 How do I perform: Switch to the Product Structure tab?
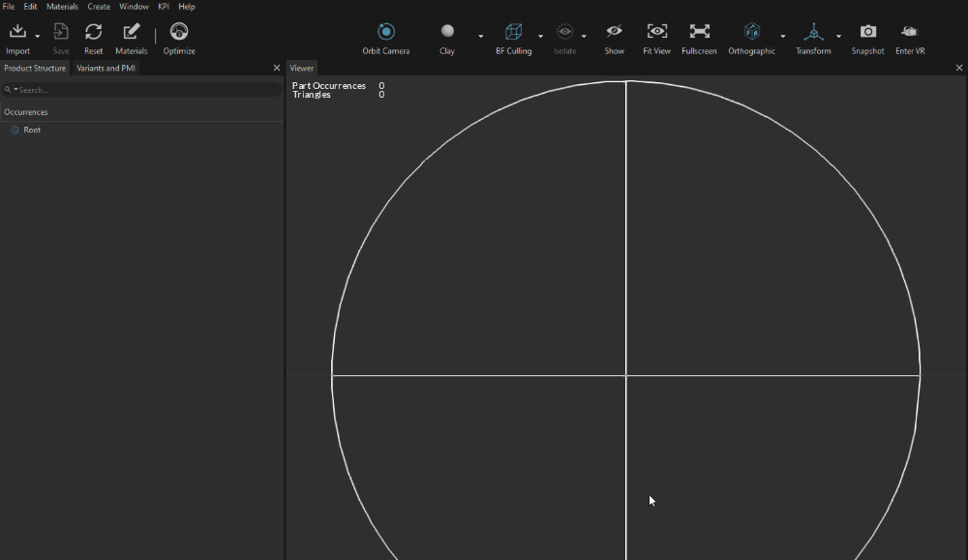click(x=35, y=69)
